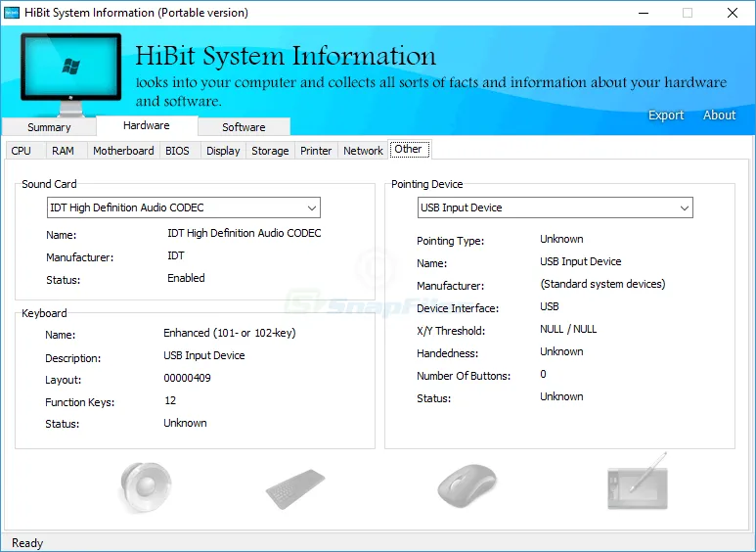
Task: Click the Function Keys: label
Action: (x=79, y=402)
